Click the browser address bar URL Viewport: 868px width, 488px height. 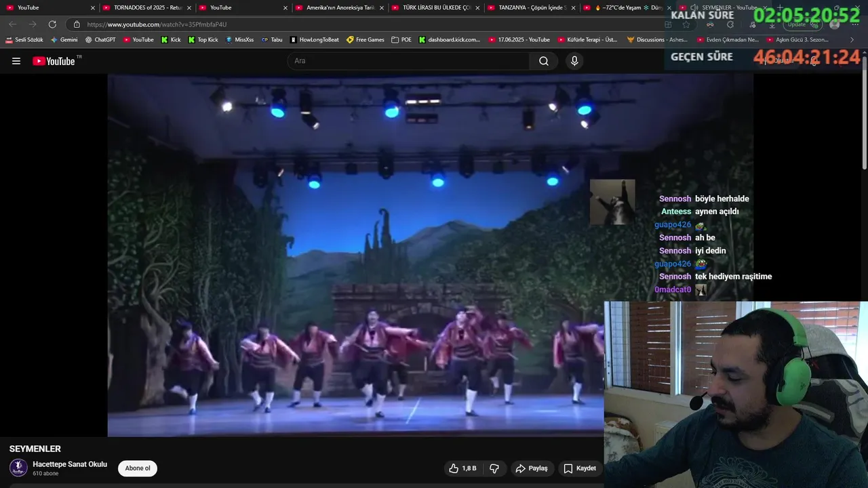pyautogui.click(x=157, y=24)
